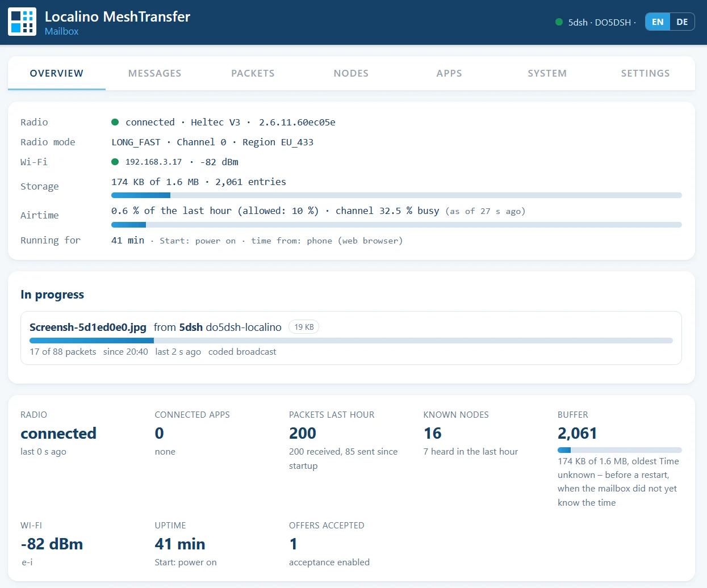Click the In progress heading
This screenshot has height=588, width=707.
click(x=52, y=295)
